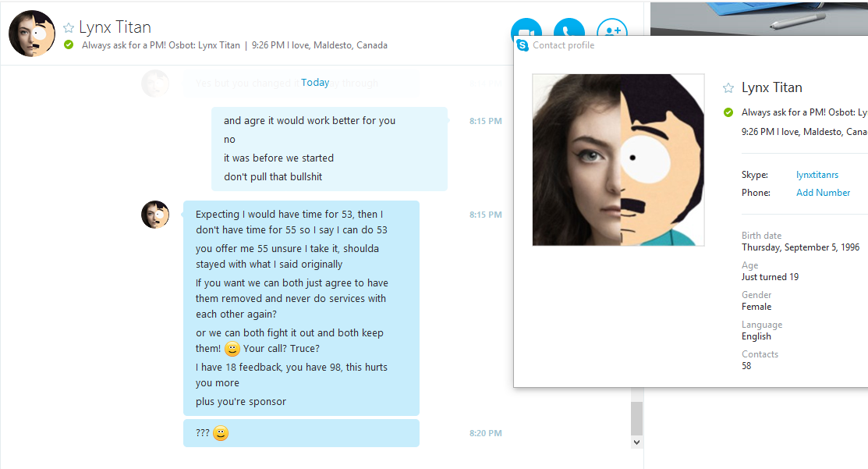
Task: Start a voice call with Lynx Titan
Action: point(569,27)
